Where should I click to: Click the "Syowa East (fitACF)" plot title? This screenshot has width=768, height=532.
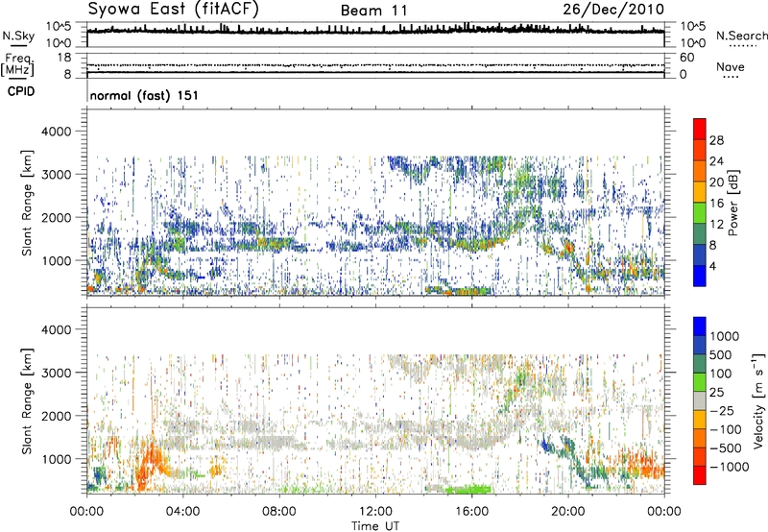(174, 10)
